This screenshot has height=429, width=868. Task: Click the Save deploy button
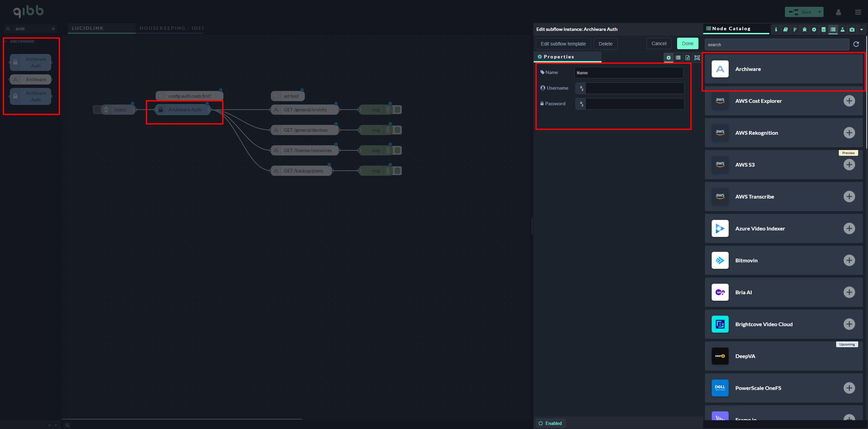point(800,12)
